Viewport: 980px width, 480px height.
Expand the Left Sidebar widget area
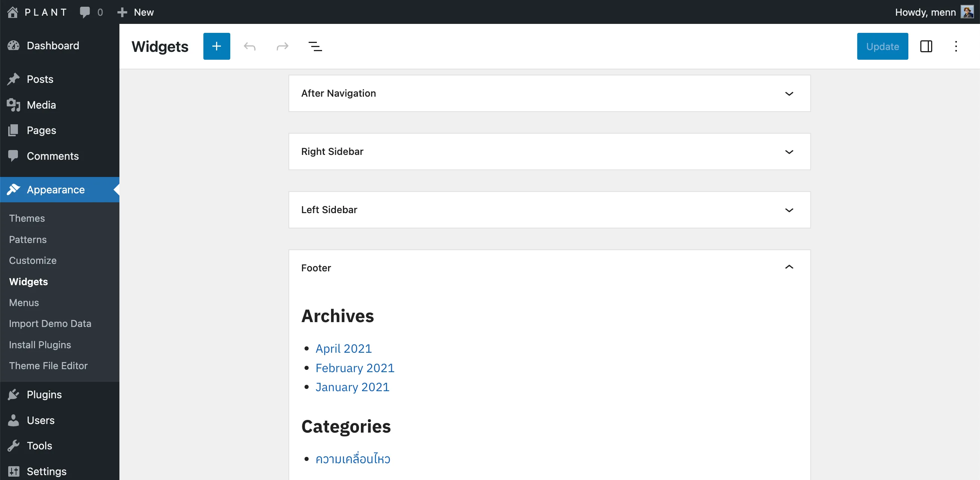tap(789, 210)
